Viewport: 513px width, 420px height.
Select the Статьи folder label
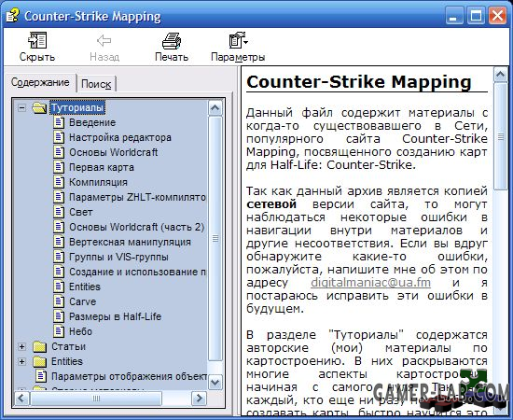click(68, 346)
